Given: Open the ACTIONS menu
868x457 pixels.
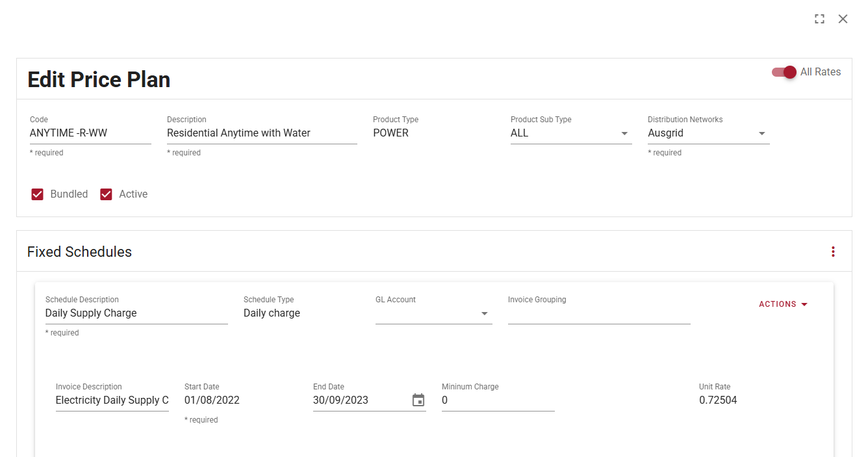Looking at the screenshot, I should [x=783, y=304].
